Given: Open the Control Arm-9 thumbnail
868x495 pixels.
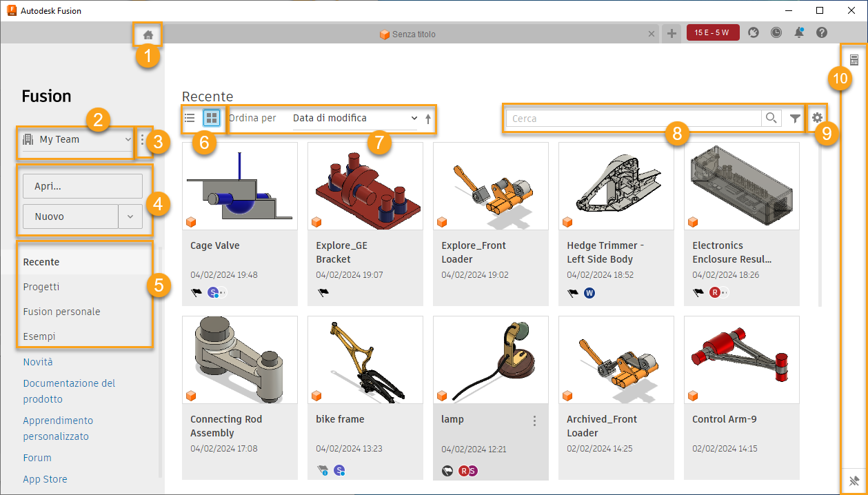Looking at the screenshot, I should pyautogui.click(x=742, y=360).
